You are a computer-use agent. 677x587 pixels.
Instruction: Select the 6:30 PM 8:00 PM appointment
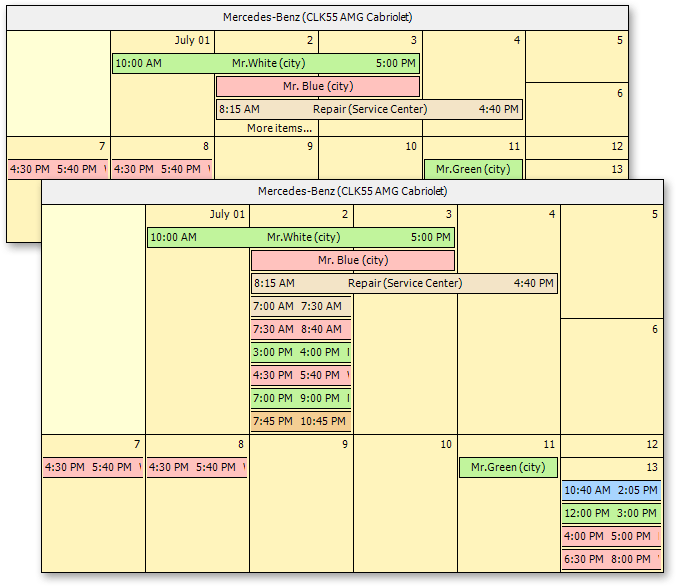click(x=611, y=559)
